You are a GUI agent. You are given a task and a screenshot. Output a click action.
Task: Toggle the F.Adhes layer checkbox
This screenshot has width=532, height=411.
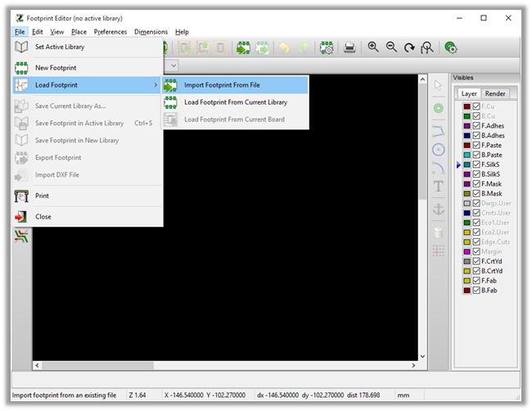tap(476, 126)
